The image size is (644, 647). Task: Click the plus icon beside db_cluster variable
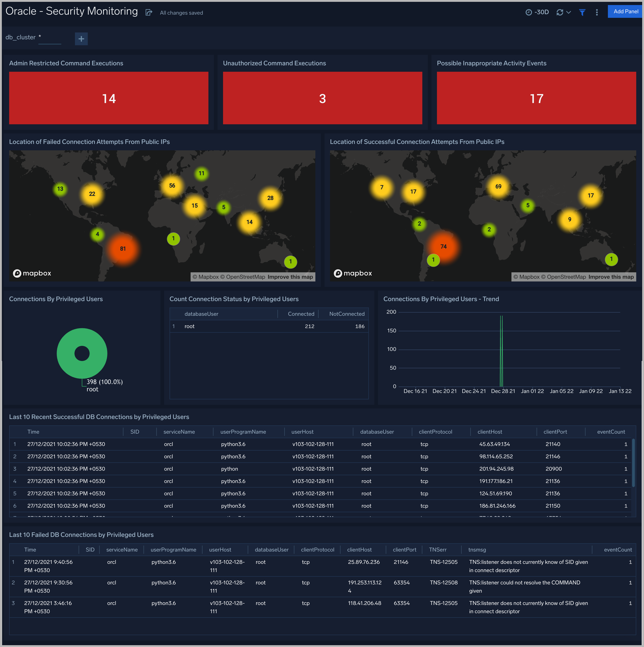click(81, 39)
